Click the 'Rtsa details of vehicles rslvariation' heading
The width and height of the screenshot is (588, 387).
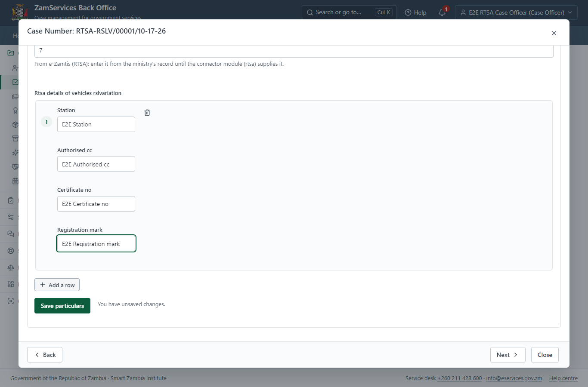(78, 93)
